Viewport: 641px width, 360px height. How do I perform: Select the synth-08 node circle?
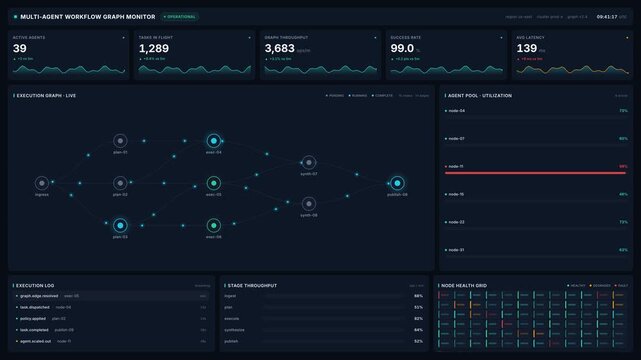pos(309,203)
